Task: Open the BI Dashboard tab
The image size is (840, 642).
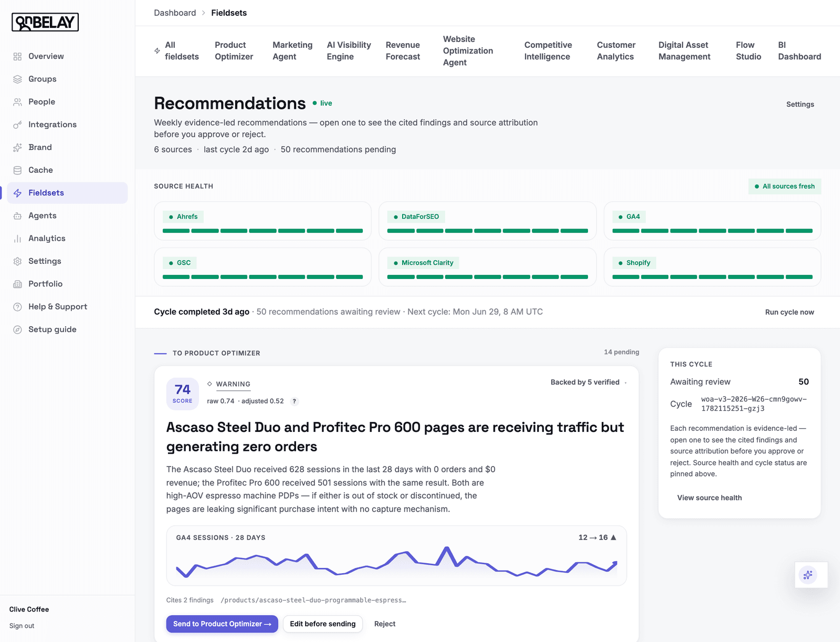Action: pyautogui.click(x=799, y=51)
